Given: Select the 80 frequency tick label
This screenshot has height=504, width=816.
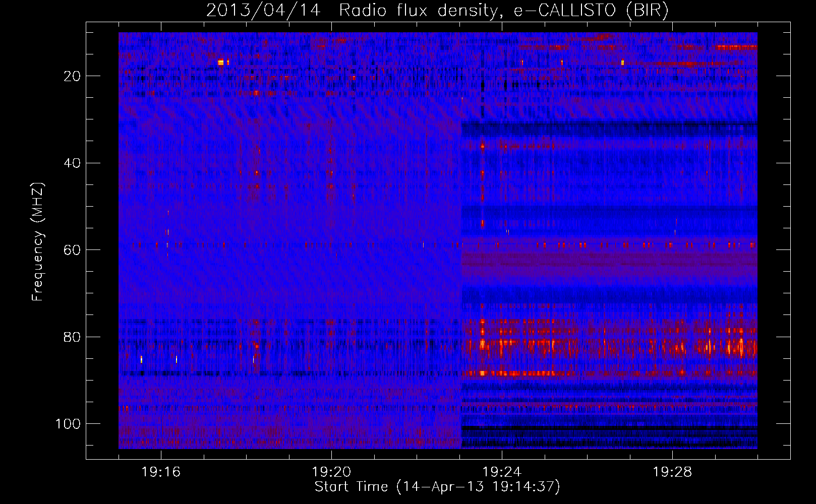Looking at the screenshot, I should [x=72, y=337].
